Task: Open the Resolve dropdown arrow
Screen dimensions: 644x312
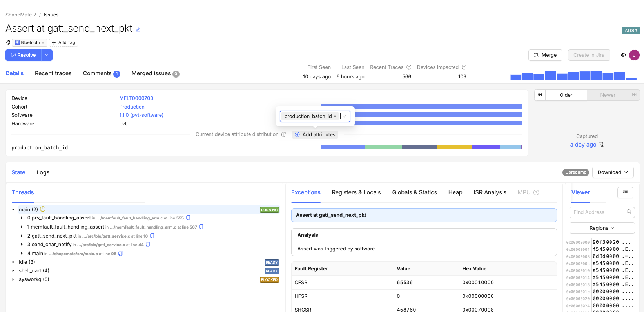Action: pos(47,55)
